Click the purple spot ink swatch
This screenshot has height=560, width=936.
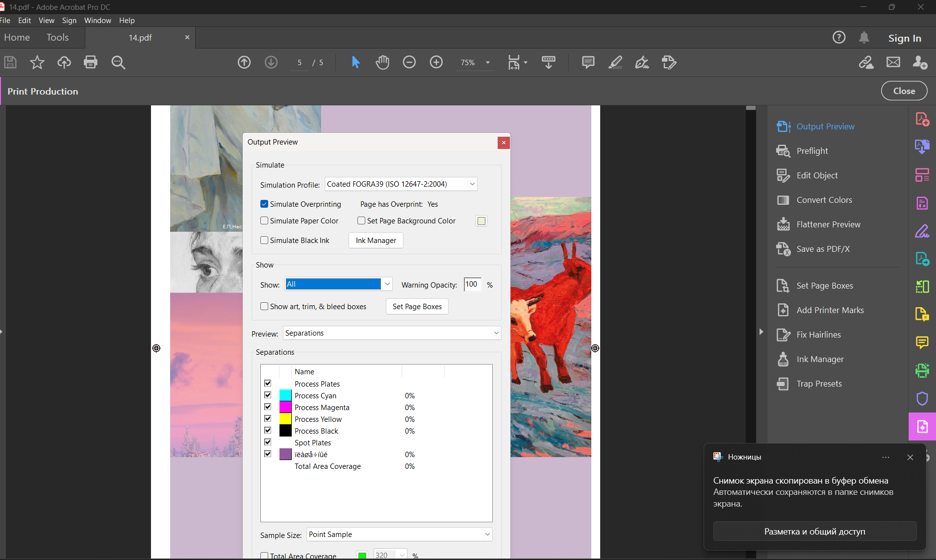[x=285, y=454]
